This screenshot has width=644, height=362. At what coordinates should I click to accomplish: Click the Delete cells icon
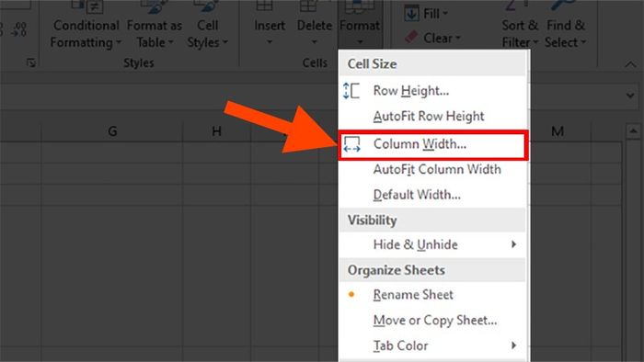point(309,6)
